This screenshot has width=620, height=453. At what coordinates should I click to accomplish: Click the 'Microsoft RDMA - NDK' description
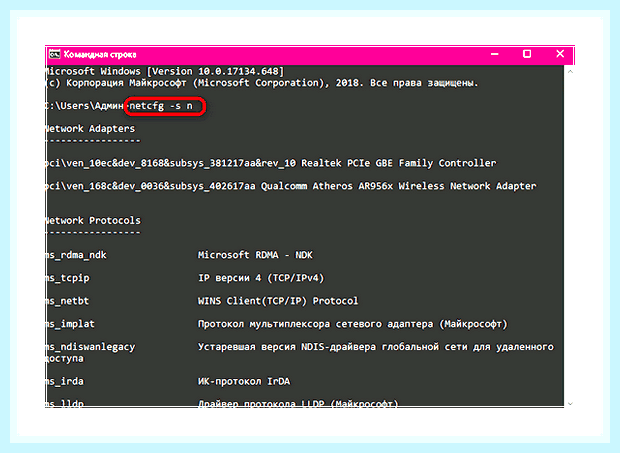255,255
